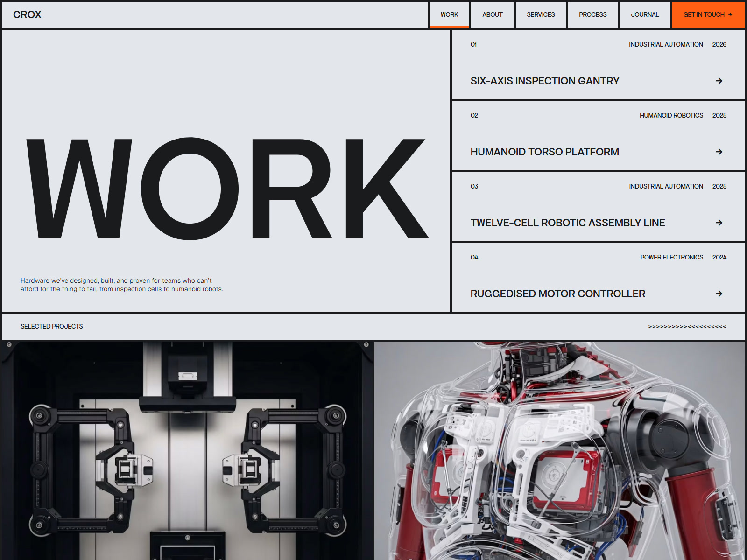Image resolution: width=747 pixels, height=560 pixels.
Task: Open the Services nav item
Action: click(541, 14)
